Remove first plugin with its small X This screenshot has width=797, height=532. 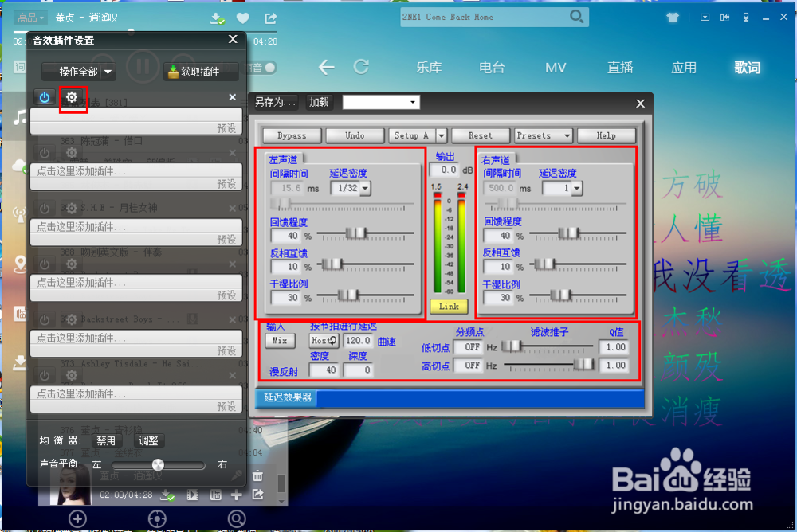232,97
